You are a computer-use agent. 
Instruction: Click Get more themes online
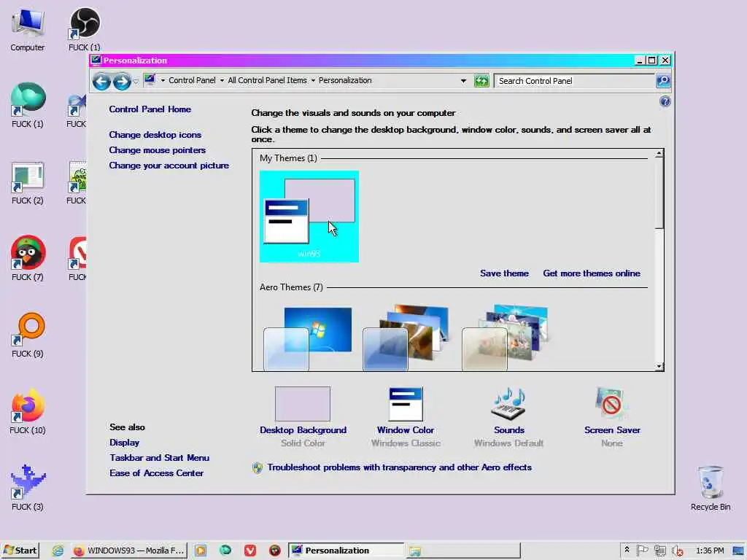591,273
